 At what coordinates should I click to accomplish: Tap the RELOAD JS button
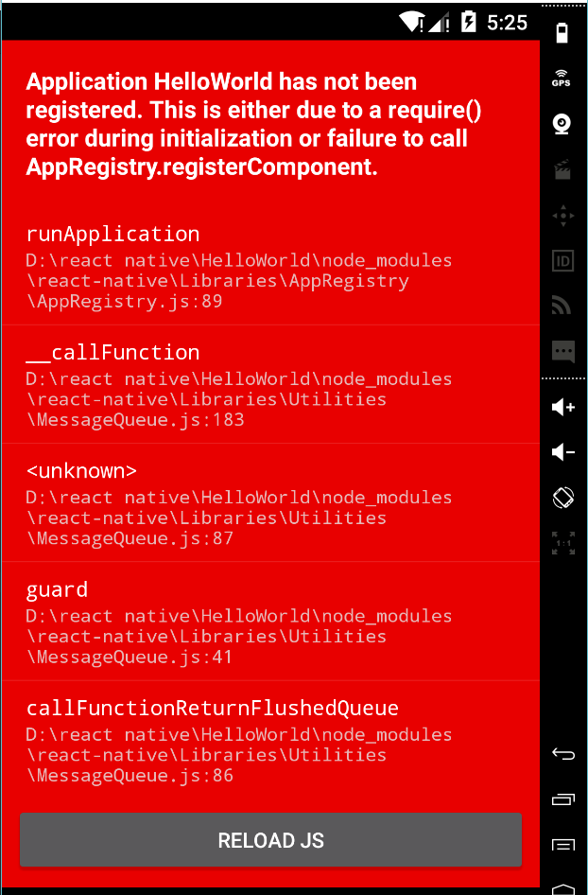pyautogui.click(x=270, y=839)
